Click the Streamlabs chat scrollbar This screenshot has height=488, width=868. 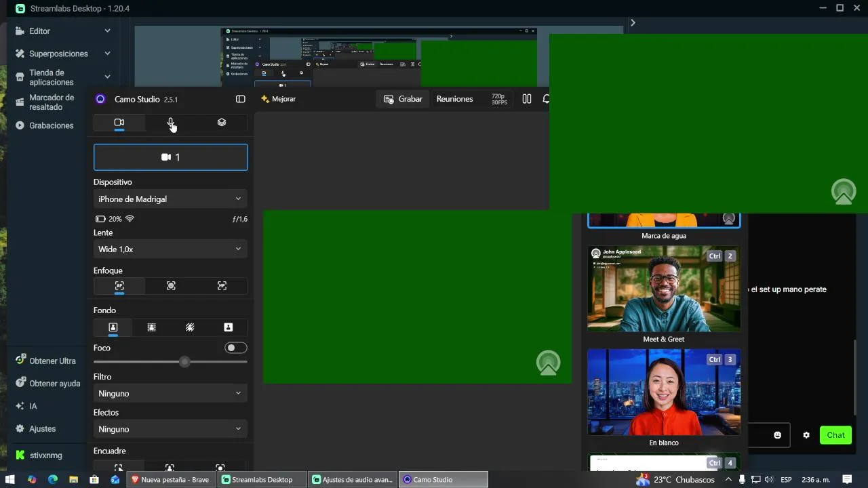[x=856, y=377]
